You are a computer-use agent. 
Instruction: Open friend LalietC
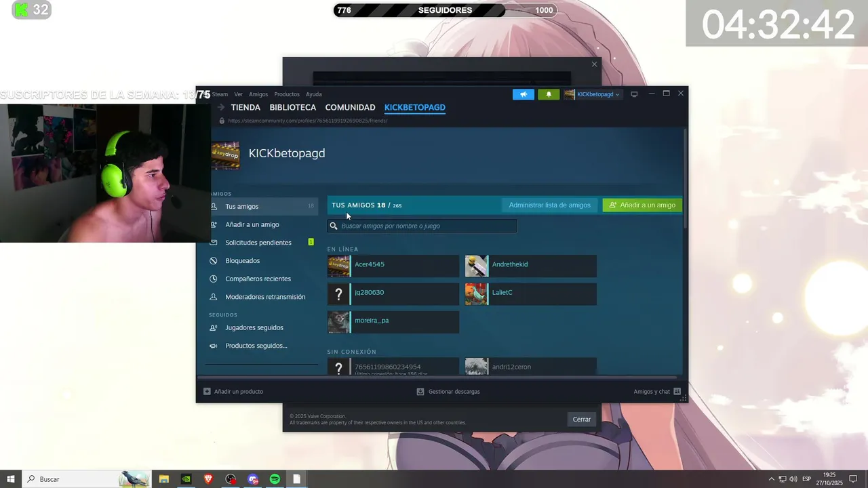click(x=531, y=294)
